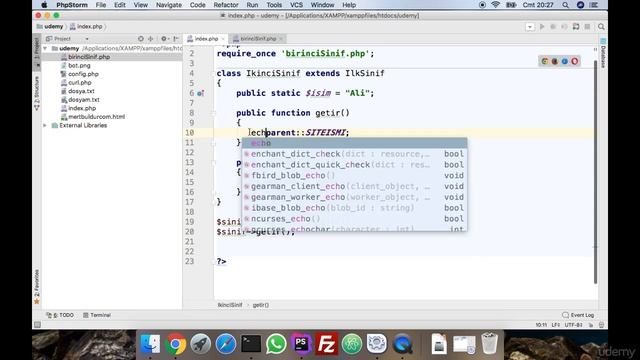Click getir() breadcrumb below editor
The width and height of the screenshot is (640, 360).
pyautogui.click(x=260, y=305)
